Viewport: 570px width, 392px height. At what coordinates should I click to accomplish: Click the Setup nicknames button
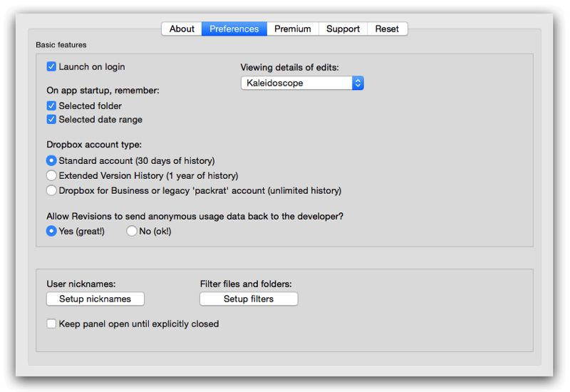(95, 299)
